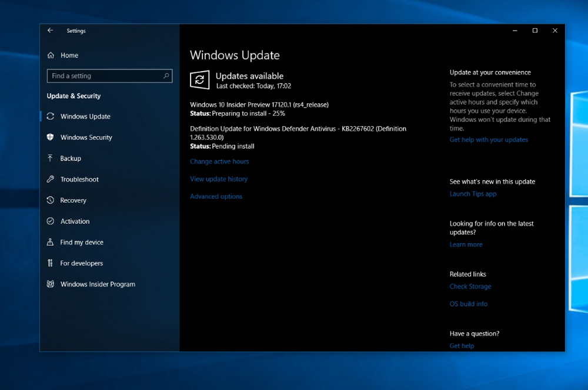588x390 pixels.
Task: Click the Settings window title text
Action: (76, 31)
